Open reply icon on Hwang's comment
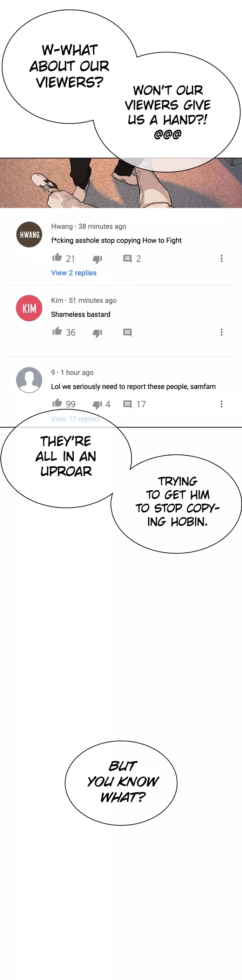 tap(127, 259)
